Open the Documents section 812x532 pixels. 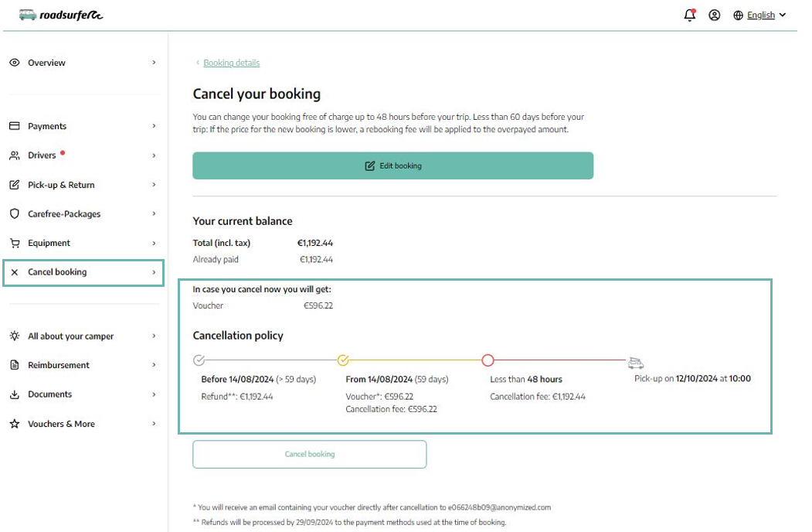coord(83,394)
